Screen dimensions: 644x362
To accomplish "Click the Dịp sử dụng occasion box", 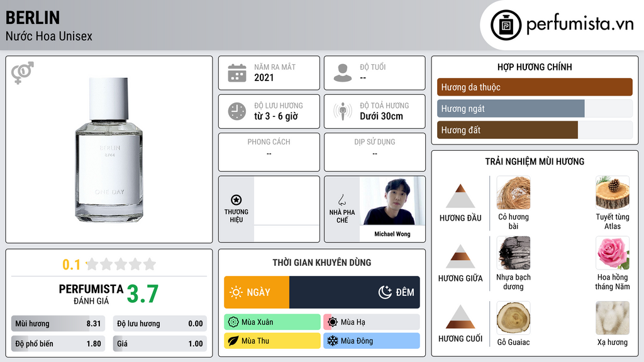I will pos(375,152).
